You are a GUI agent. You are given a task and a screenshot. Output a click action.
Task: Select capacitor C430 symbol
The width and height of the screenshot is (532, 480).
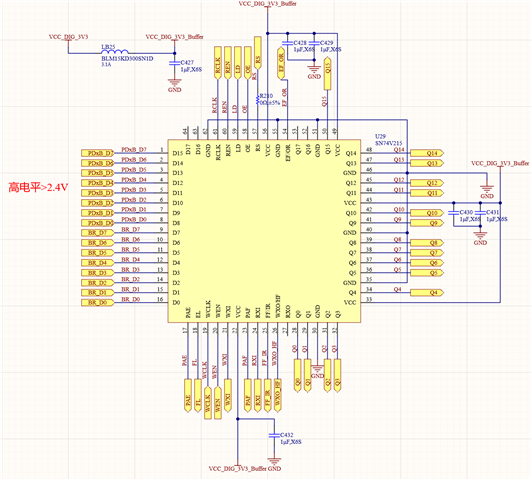454,213
